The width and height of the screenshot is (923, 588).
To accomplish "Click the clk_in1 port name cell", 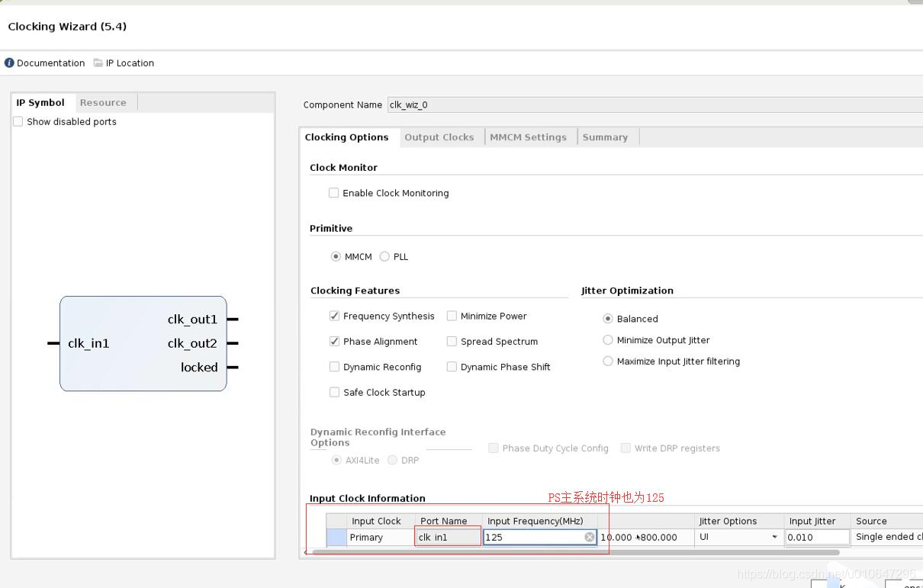I will (x=449, y=537).
